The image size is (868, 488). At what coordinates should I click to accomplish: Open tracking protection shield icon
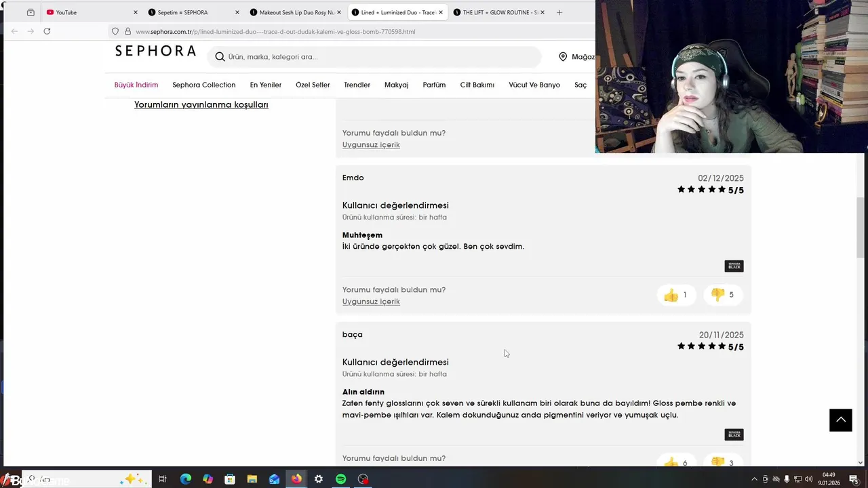[115, 31]
